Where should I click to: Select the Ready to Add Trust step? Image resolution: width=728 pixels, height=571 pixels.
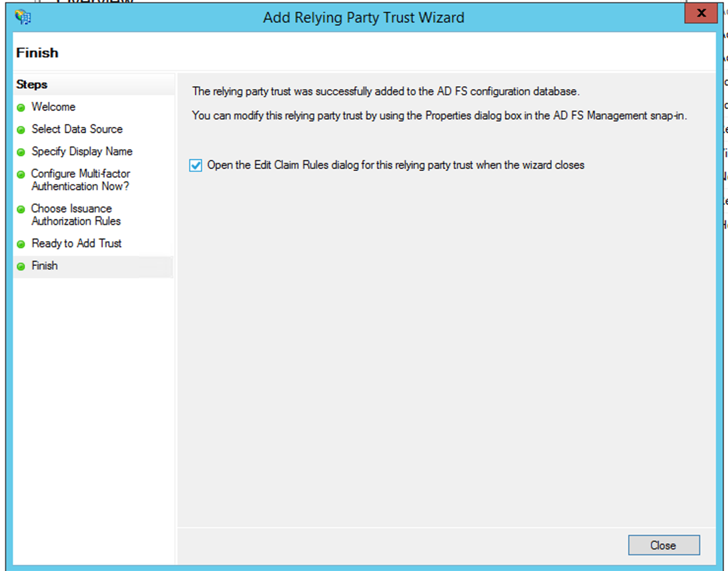tap(77, 244)
